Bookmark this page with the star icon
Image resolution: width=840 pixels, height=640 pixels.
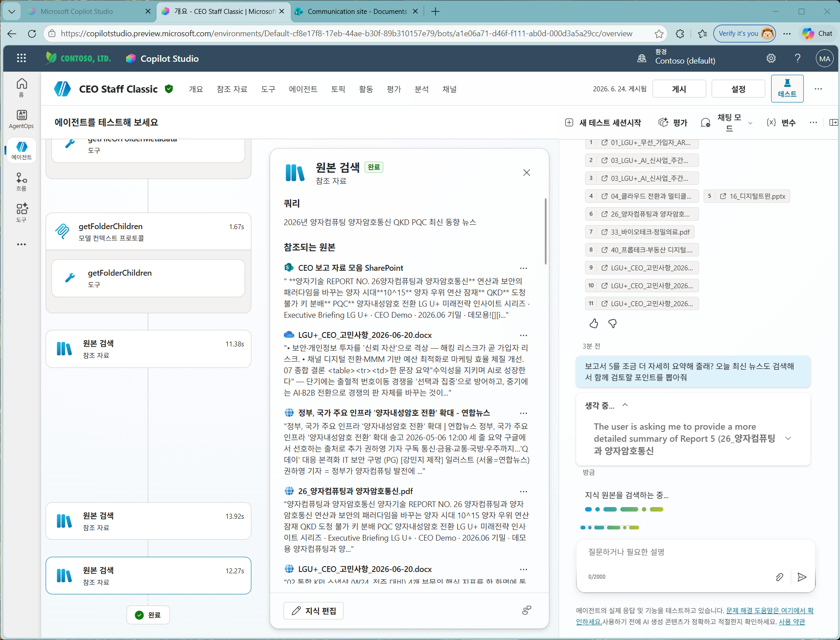point(659,34)
